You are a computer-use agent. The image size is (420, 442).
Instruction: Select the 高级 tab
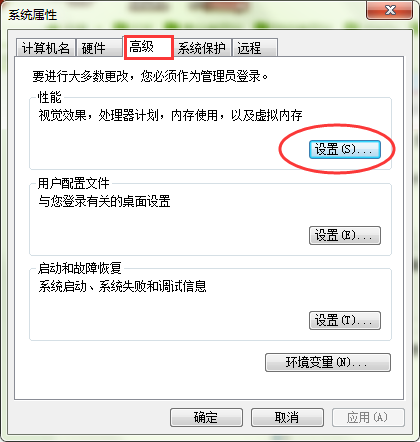coord(149,47)
